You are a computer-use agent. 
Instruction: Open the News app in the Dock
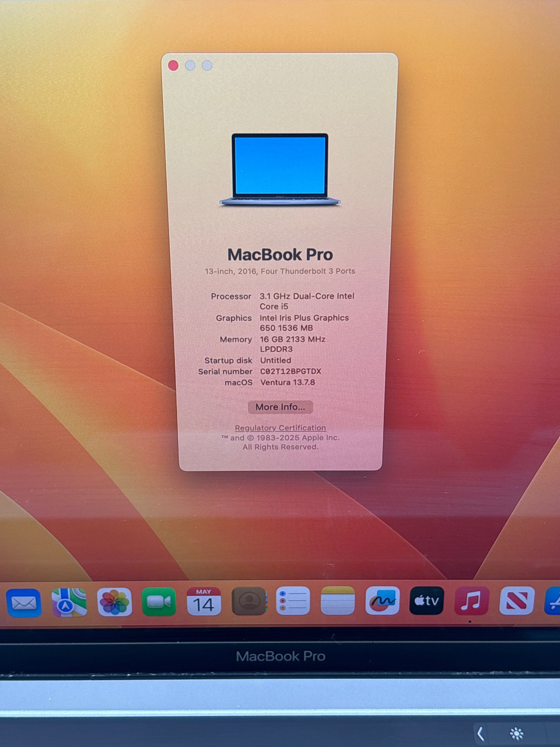click(517, 600)
